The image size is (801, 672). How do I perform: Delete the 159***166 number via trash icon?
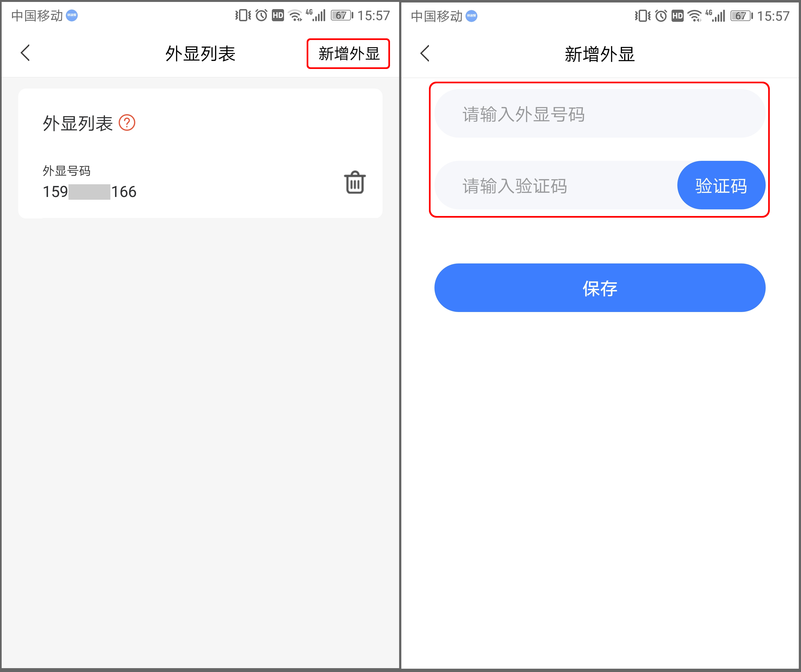pyautogui.click(x=355, y=182)
